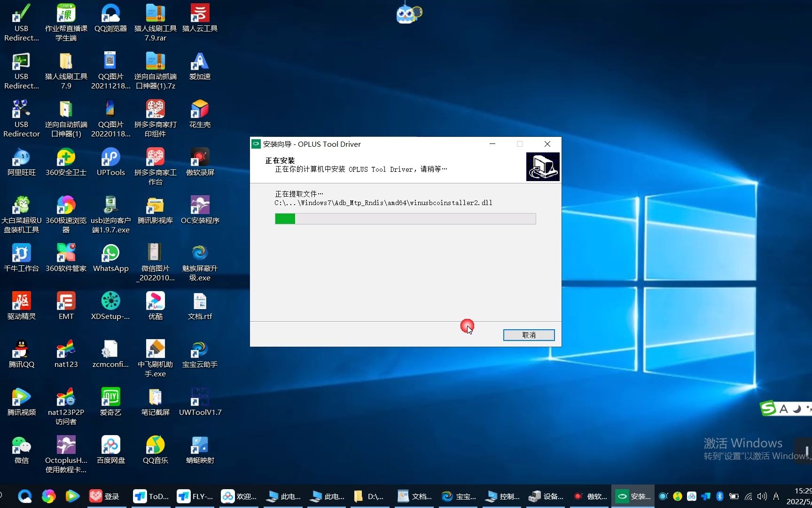
Task: Open nat123 desktop icon
Action: (x=66, y=354)
